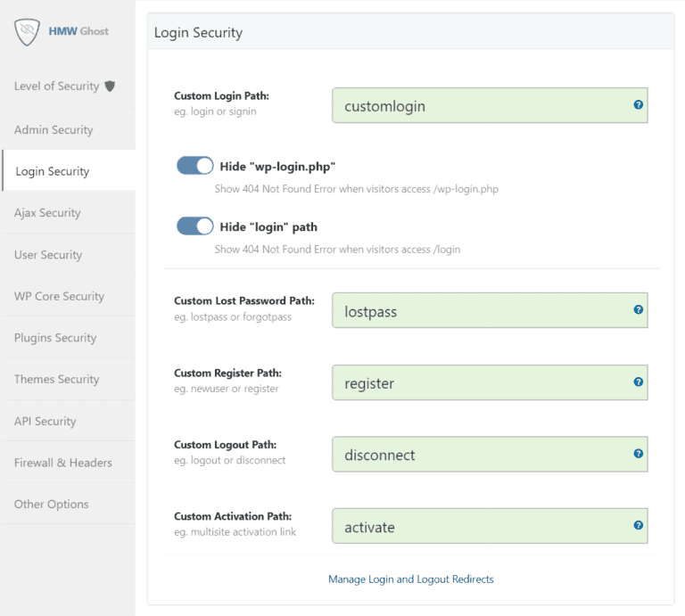
Task: Click help icon in Custom Logout Path field
Action: click(638, 453)
